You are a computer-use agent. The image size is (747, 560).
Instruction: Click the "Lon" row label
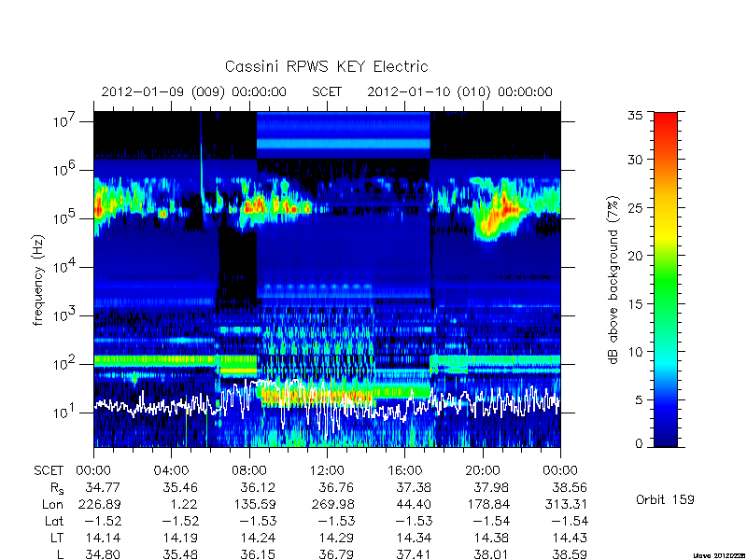[x=53, y=504]
